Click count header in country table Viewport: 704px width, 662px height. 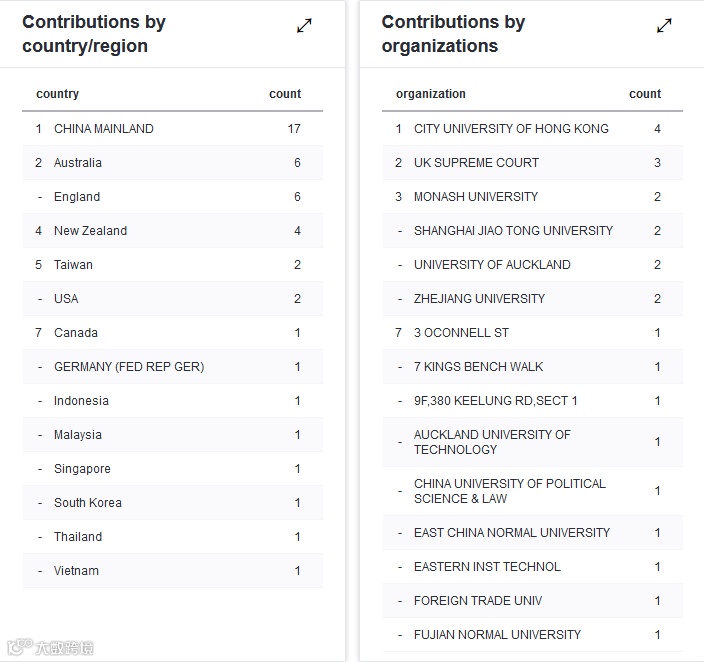tap(285, 94)
